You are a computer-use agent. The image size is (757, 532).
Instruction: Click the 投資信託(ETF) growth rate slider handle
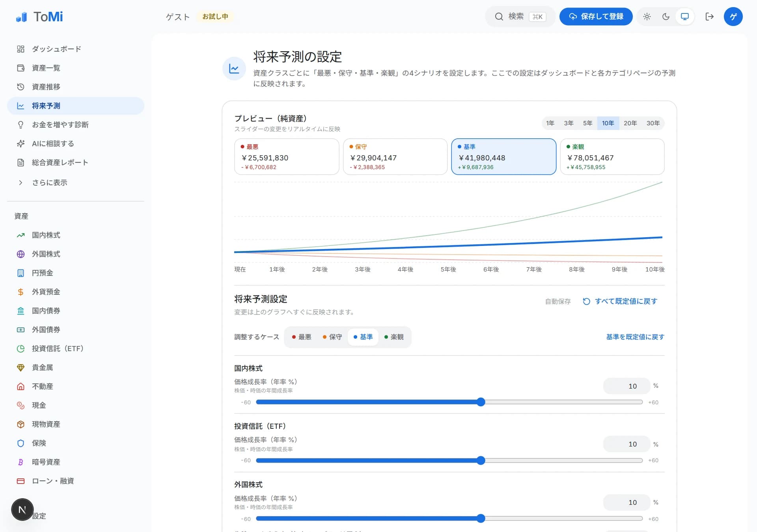(481, 460)
